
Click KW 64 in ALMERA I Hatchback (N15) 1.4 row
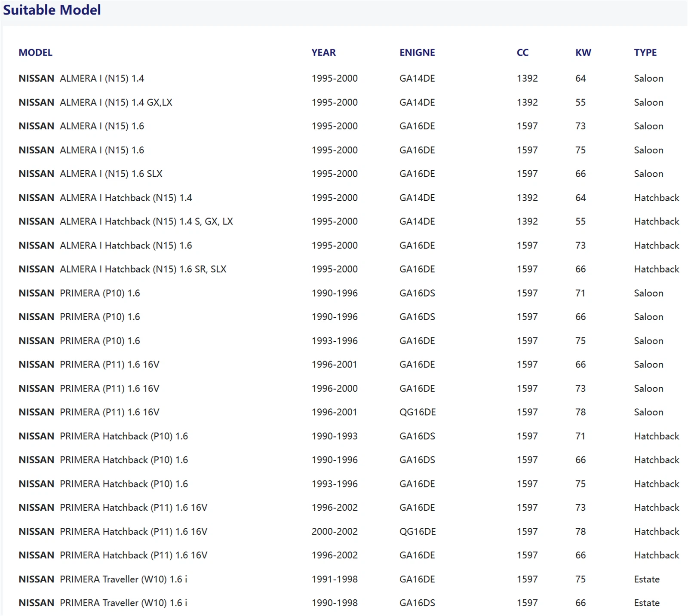coord(580,198)
